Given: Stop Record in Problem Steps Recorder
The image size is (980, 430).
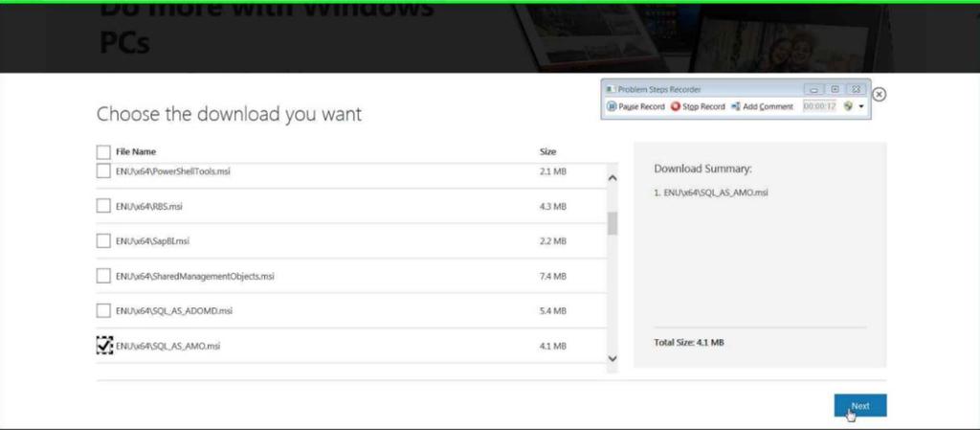Looking at the screenshot, I should pos(698,107).
